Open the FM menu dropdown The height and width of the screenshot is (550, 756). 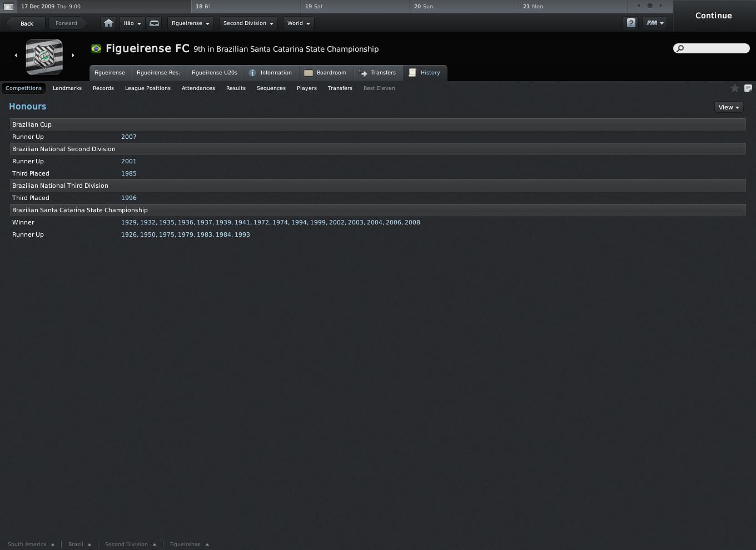654,23
